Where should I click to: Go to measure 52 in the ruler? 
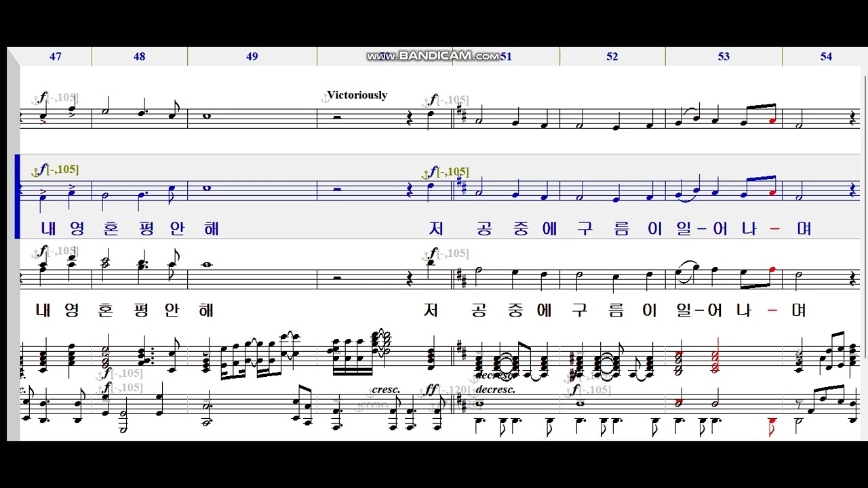coord(612,57)
